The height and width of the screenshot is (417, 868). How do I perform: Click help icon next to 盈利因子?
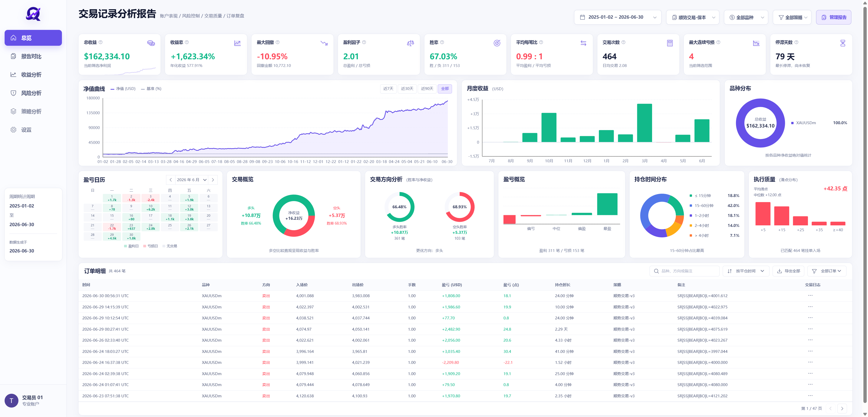364,42
